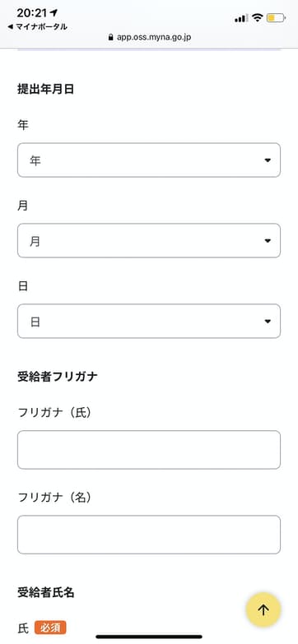The image size is (298, 644).
Task: Tap the 必須 required badge
Action: [x=50, y=628]
